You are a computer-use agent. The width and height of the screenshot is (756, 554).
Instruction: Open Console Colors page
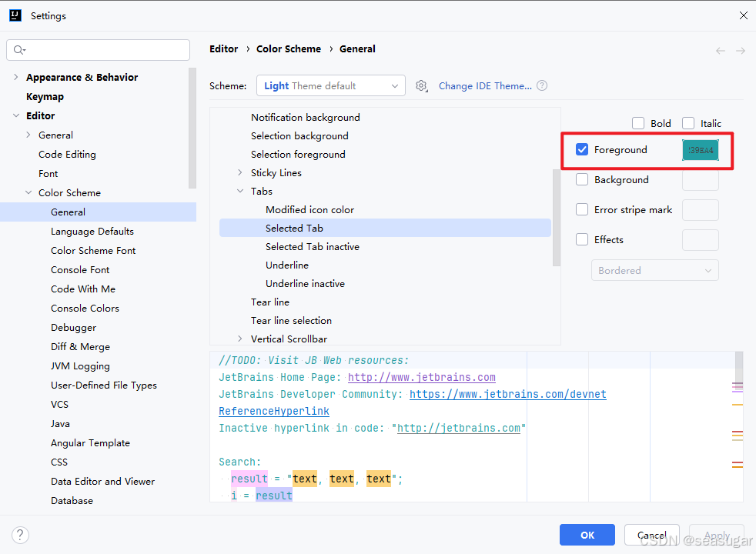coord(85,309)
